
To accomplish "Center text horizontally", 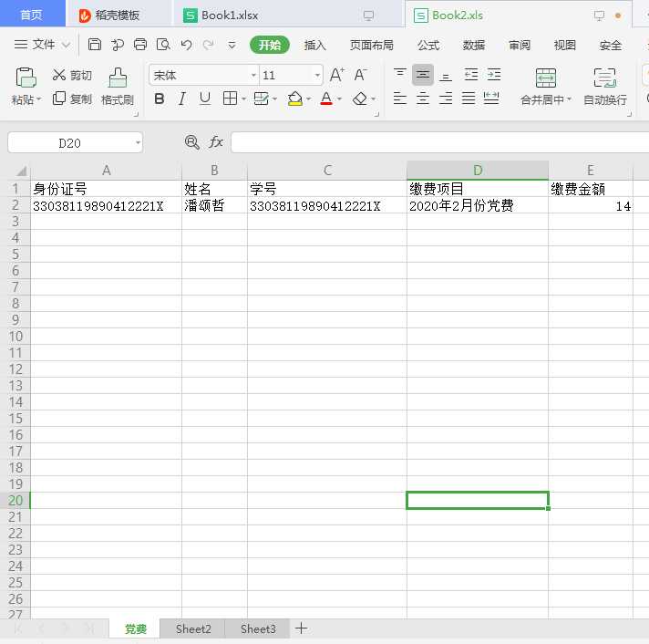I will coord(423,99).
